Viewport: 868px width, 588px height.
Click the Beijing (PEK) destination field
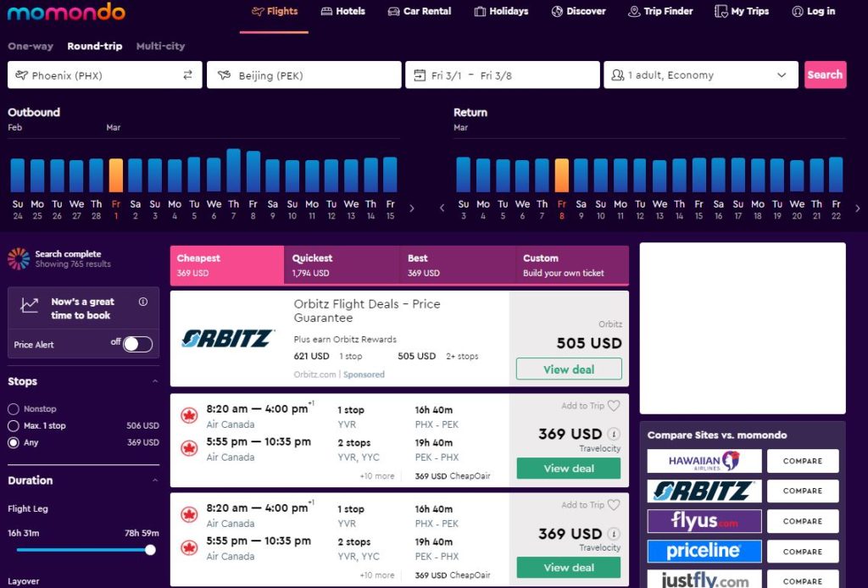303,75
